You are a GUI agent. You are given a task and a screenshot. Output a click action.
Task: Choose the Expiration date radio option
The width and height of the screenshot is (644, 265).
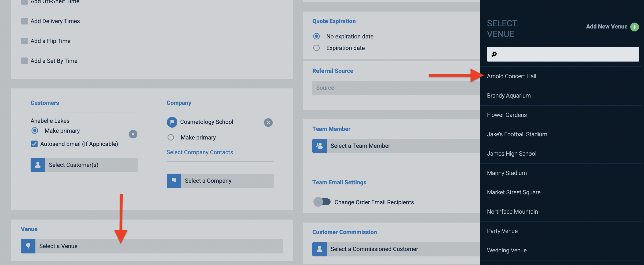pos(317,48)
